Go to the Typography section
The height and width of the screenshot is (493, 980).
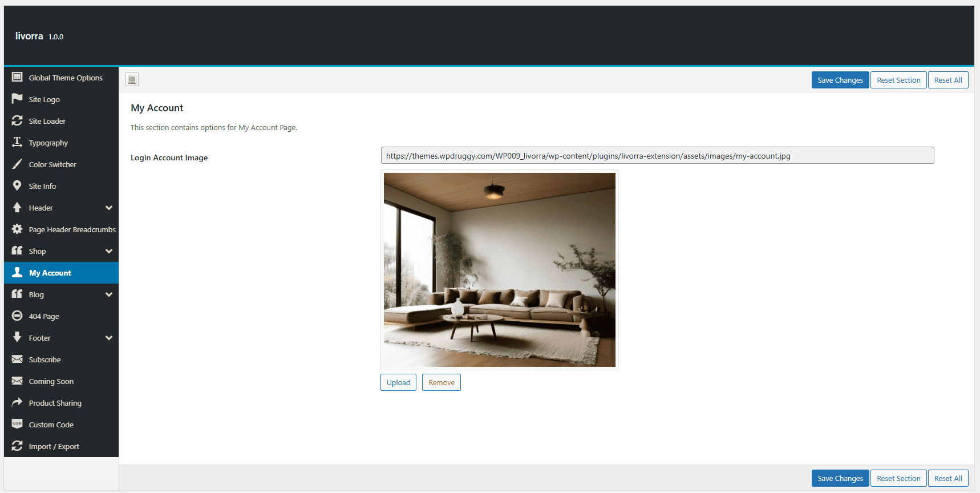[61, 143]
